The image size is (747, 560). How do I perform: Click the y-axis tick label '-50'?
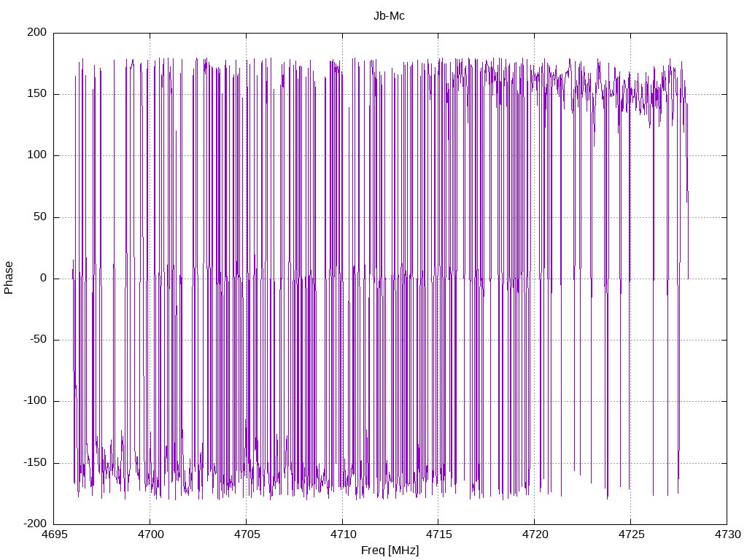tap(38, 340)
